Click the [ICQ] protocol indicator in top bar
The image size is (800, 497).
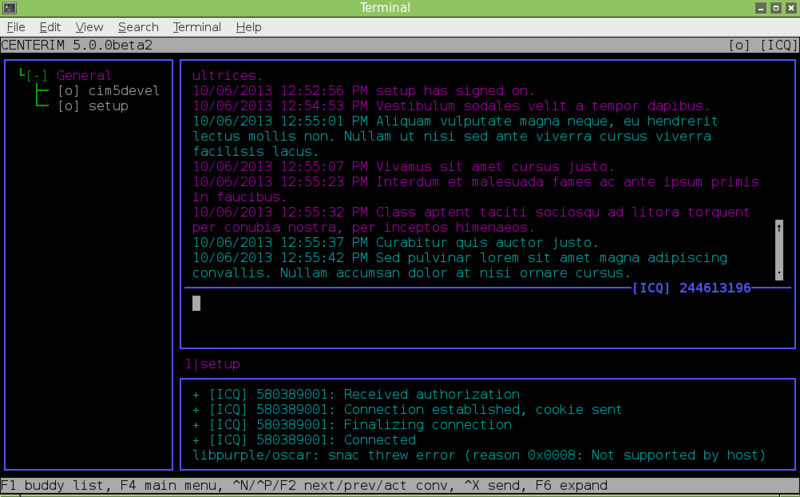coord(779,45)
